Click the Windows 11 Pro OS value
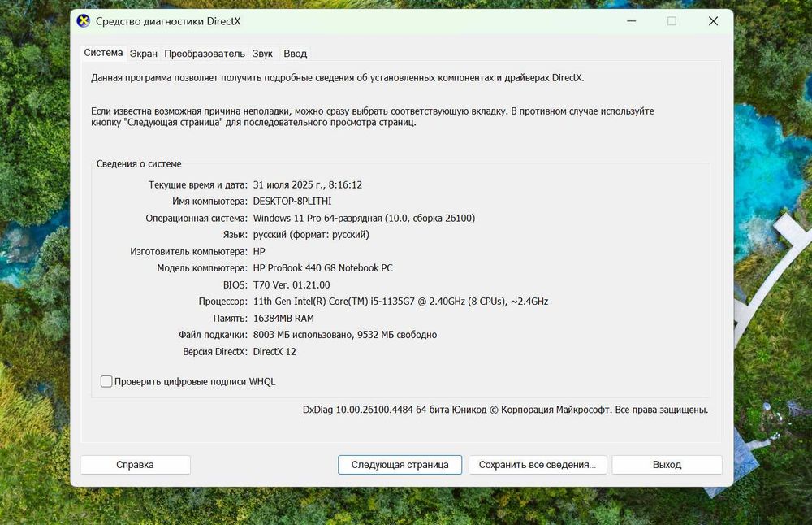The image size is (812, 525). (x=364, y=218)
